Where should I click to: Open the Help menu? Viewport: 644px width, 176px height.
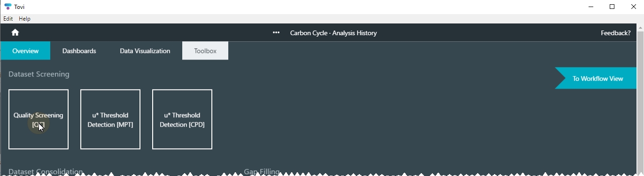click(24, 19)
